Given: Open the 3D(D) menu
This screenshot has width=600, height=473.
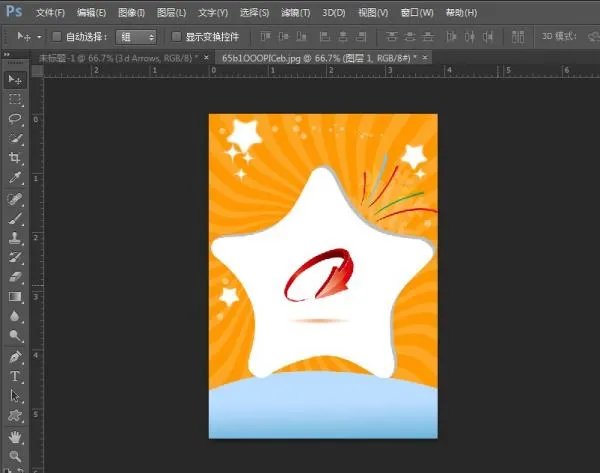Looking at the screenshot, I should (334, 13).
